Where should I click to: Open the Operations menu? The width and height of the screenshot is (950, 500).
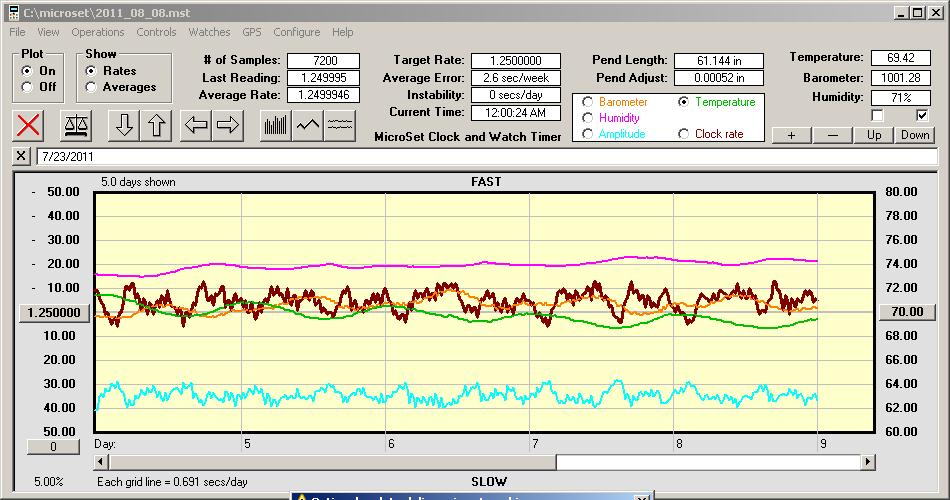pyautogui.click(x=98, y=32)
